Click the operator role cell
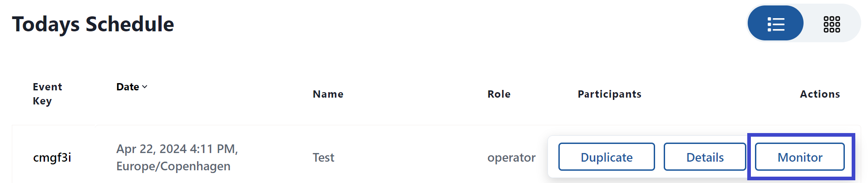Viewport: 868px width, 183px height. [511, 158]
